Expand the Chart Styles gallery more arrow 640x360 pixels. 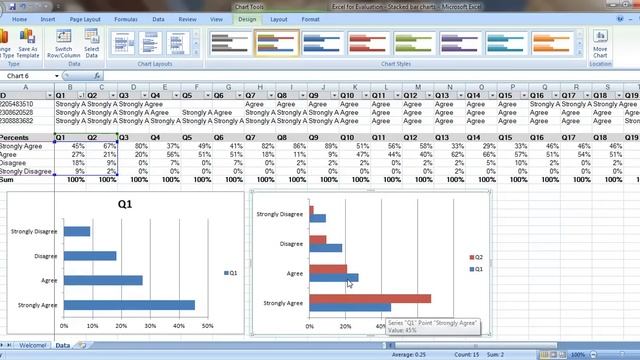coord(580,52)
